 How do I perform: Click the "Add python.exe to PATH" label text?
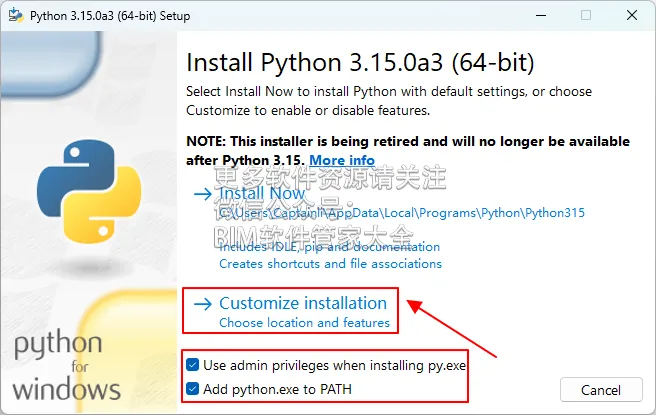pyautogui.click(x=277, y=389)
